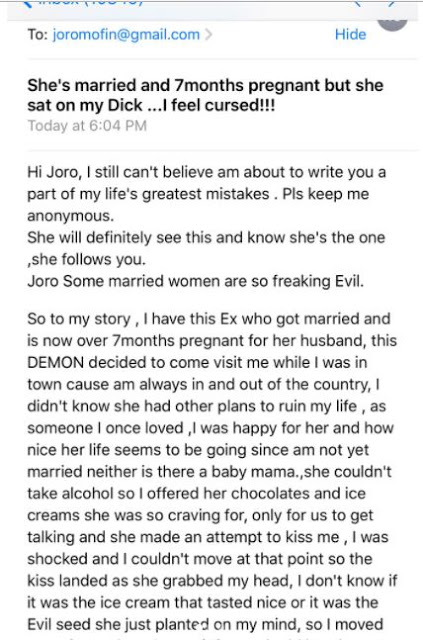This screenshot has width=423, height=640.
Task: Tap the 'Evil seed she just planted' line
Action: [x=205, y=624]
